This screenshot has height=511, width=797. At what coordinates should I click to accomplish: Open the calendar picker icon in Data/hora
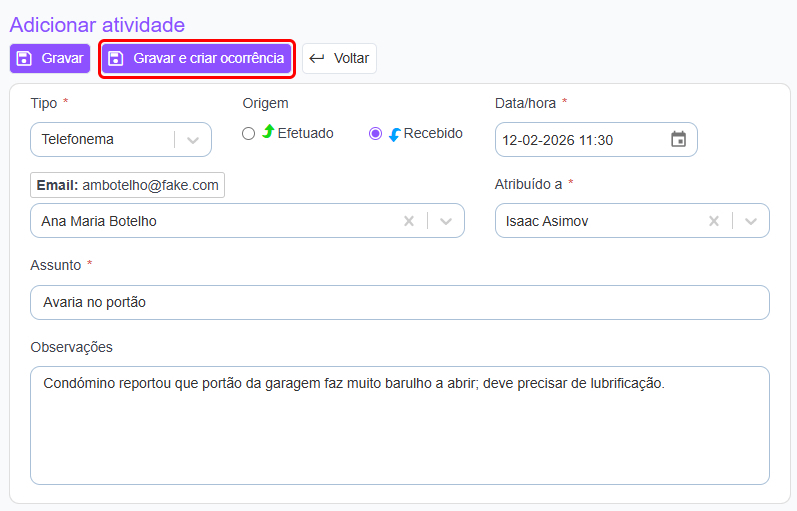tap(678, 140)
